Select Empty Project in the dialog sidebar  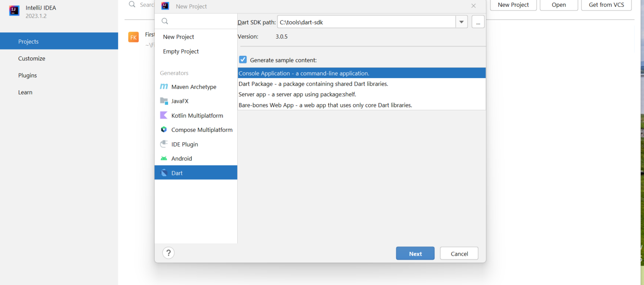pos(181,51)
